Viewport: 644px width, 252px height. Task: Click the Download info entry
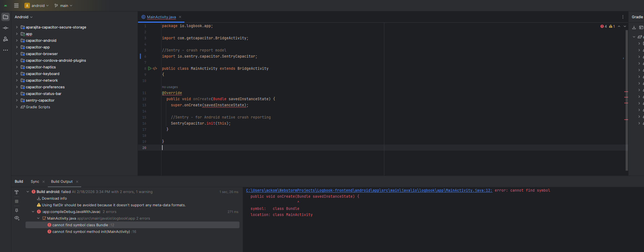54,198
